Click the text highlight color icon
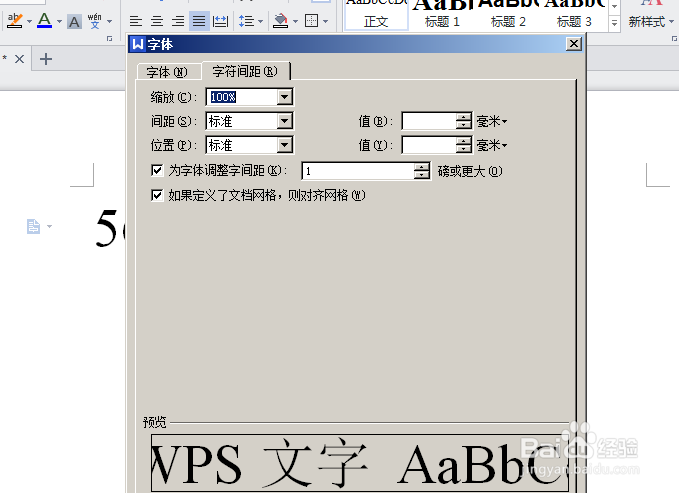 [x=15, y=20]
